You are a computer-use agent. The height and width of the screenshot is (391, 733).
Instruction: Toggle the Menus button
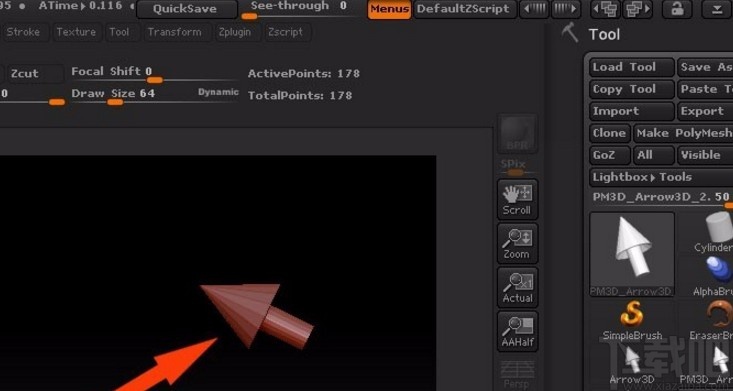(x=389, y=9)
